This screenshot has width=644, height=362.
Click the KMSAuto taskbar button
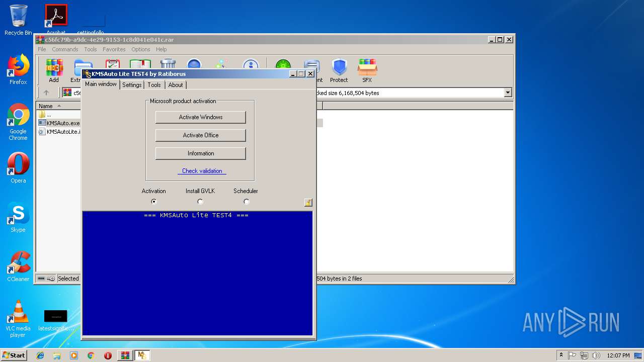click(142, 355)
